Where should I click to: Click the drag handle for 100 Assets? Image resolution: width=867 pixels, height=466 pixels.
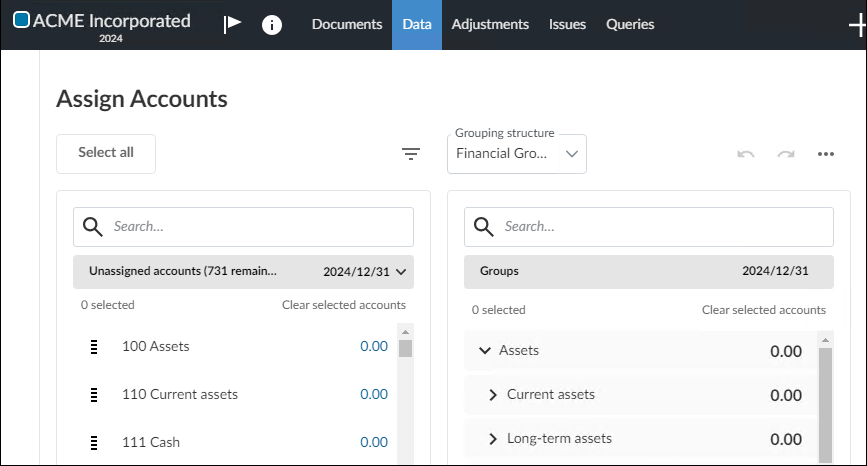[94, 347]
